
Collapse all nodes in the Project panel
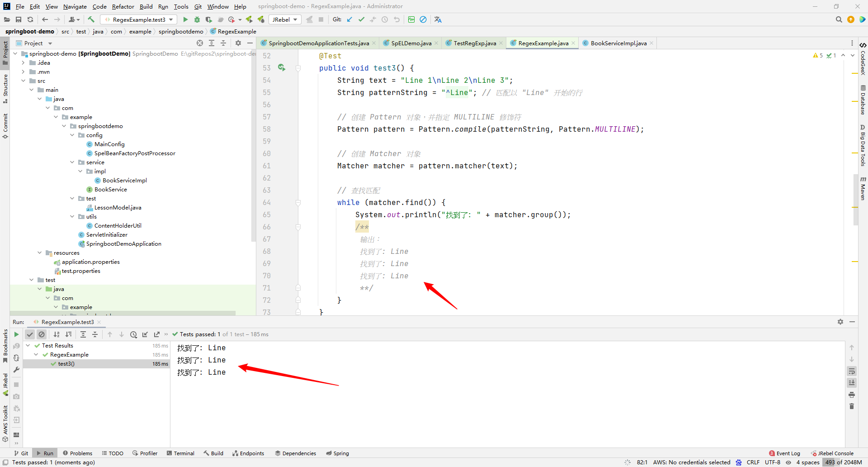point(223,43)
